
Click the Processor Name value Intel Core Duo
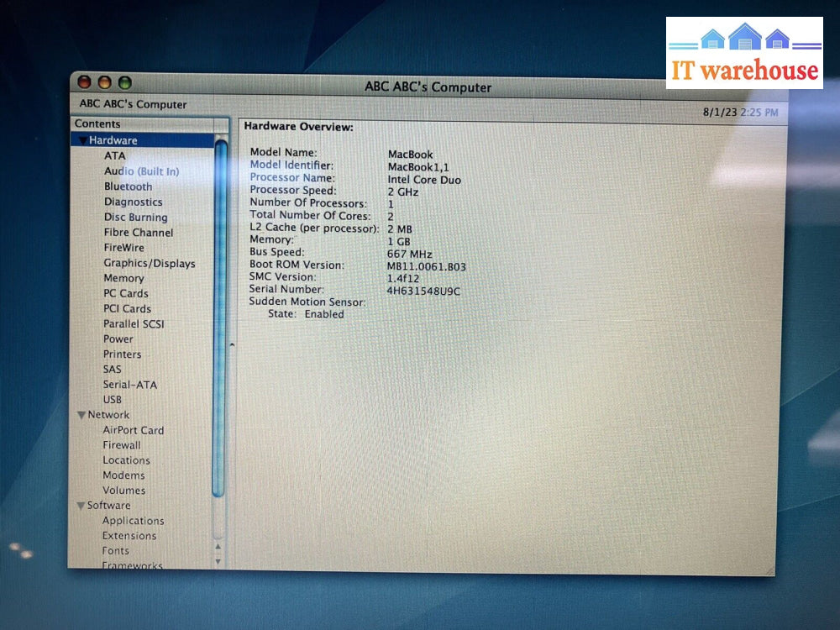[x=424, y=180]
